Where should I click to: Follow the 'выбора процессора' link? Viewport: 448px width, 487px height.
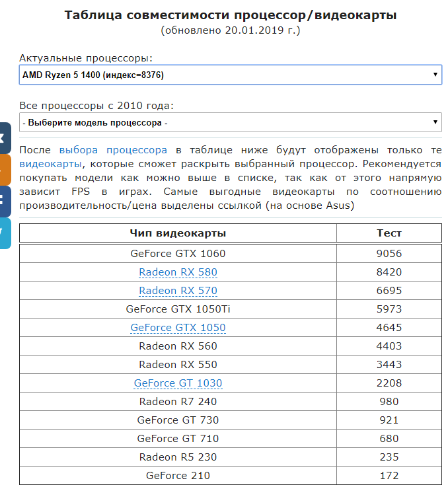point(113,150)
